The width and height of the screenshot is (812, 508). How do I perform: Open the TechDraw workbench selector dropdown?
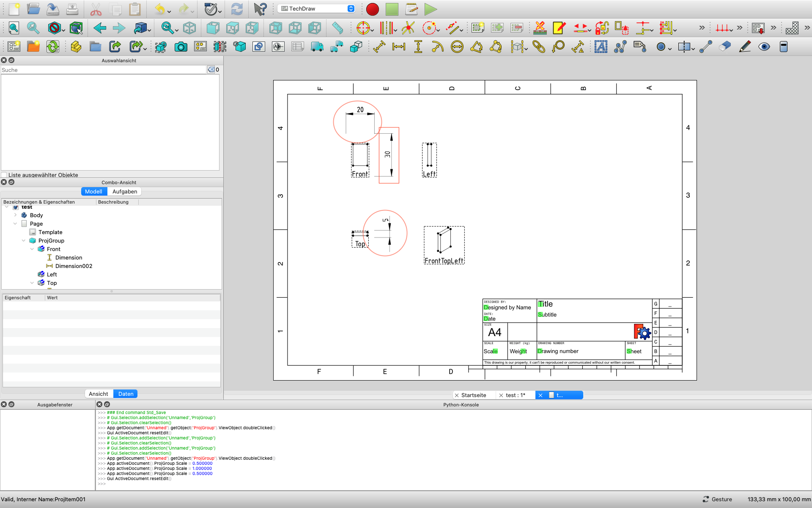tap(316, 8)
